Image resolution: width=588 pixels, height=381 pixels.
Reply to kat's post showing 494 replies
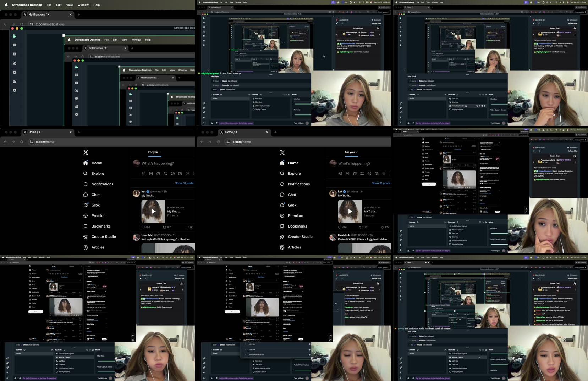145,227
